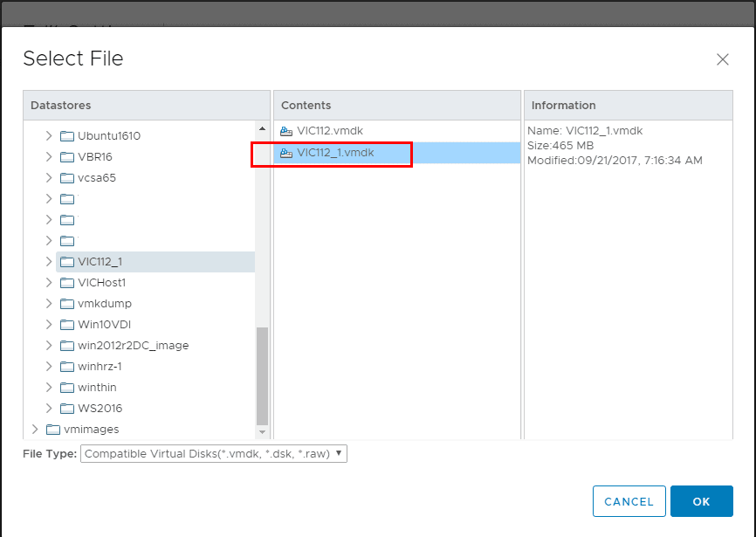
Task: Click the vcsa65 folder icon
Action: [x=67, y=178]
